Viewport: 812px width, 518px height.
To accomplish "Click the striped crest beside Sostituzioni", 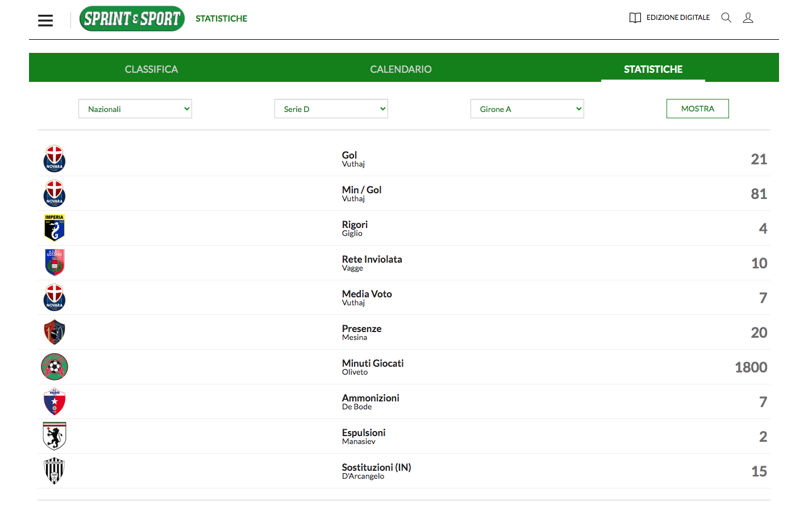I will pos(55,471).
